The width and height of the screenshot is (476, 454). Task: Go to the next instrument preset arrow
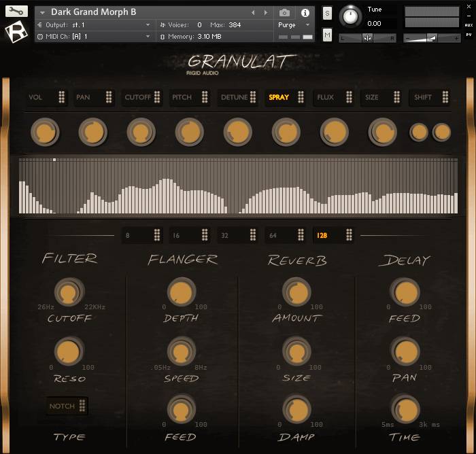tap(265, 12)
